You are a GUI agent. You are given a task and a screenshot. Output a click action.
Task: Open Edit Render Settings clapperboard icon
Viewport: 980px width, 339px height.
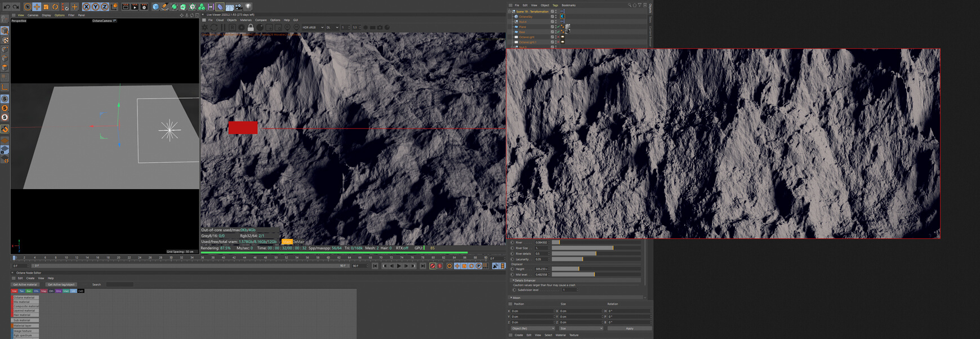coord(144,7)
